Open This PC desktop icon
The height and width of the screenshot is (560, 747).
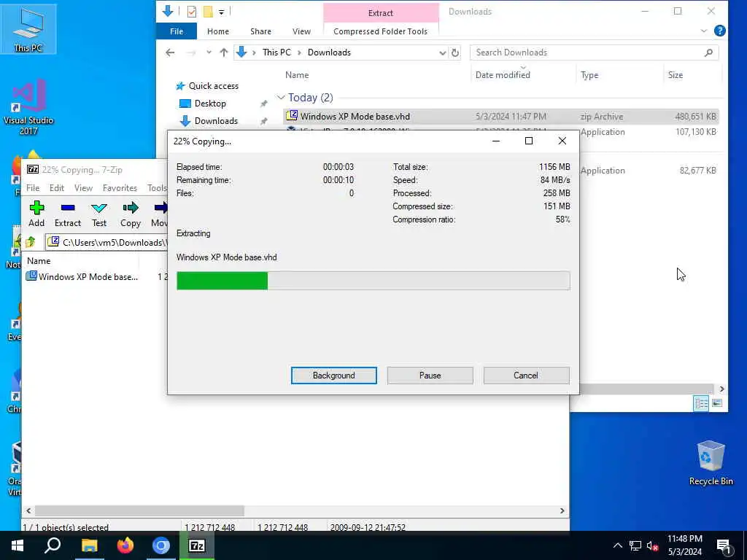[28, 30]
